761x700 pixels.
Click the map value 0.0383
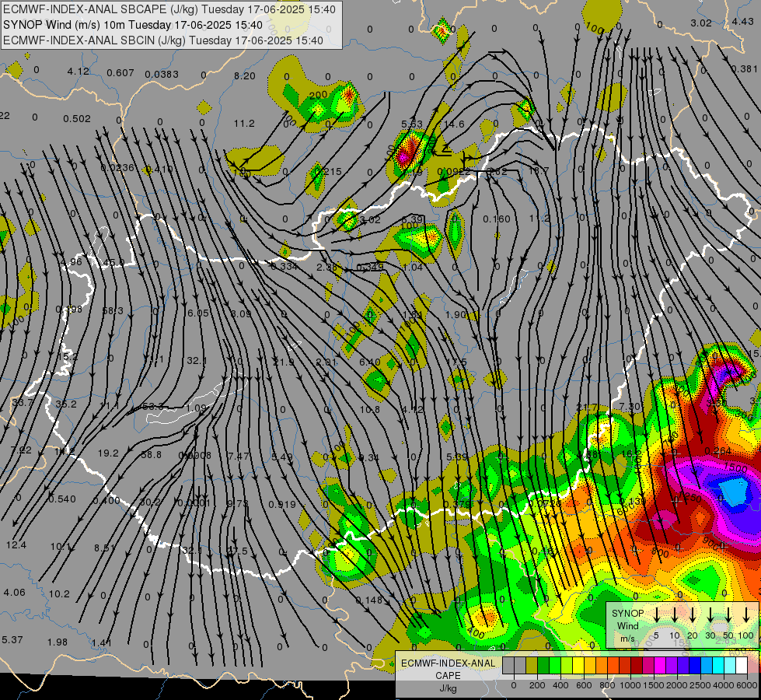(x=162, y=75)
